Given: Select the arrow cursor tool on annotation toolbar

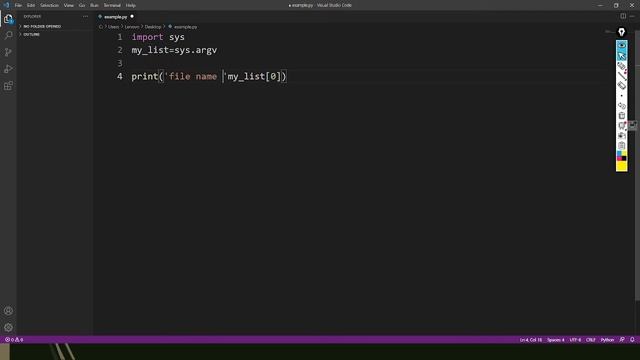Looking at the screenshot, I should 622,55.
